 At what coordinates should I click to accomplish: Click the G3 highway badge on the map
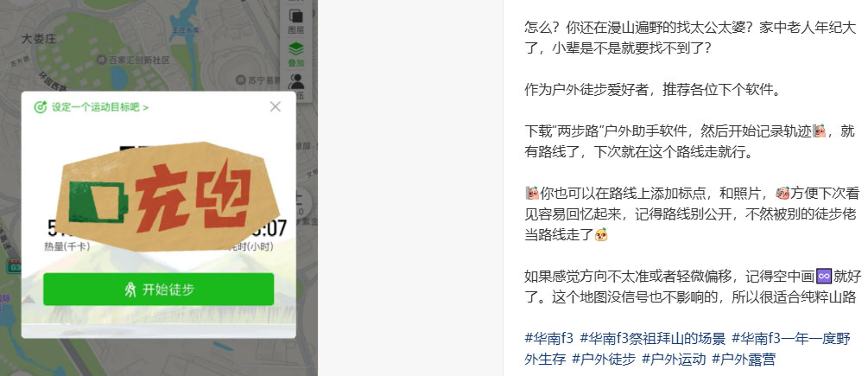(13, 266)
